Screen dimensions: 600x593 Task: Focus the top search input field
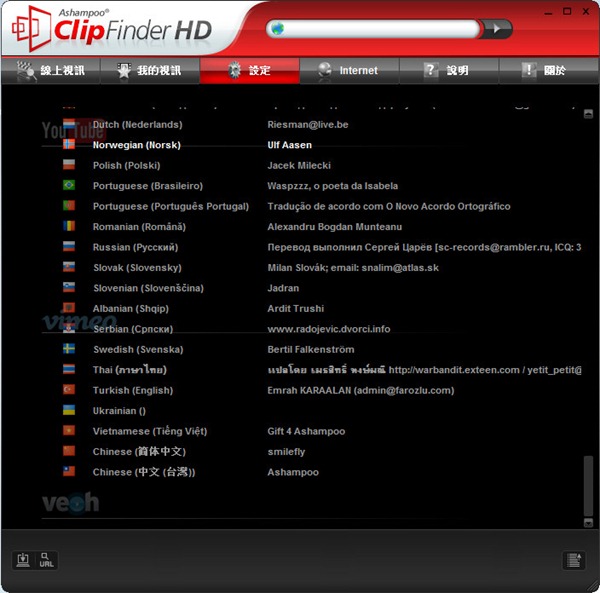pyautogui.click(x=373, y=29)
